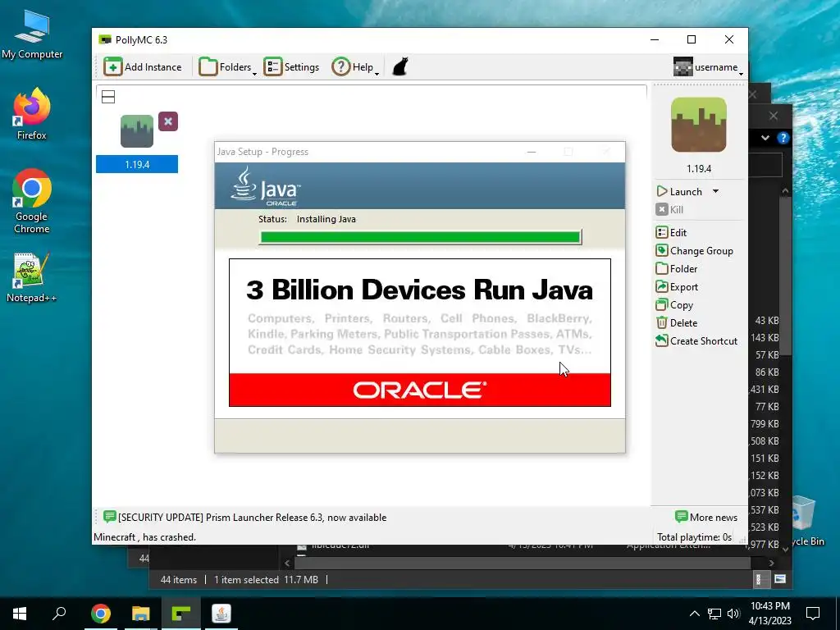Screen dimensions: 840x630
Task: Copy the selected instance
Action: (674, 305)
